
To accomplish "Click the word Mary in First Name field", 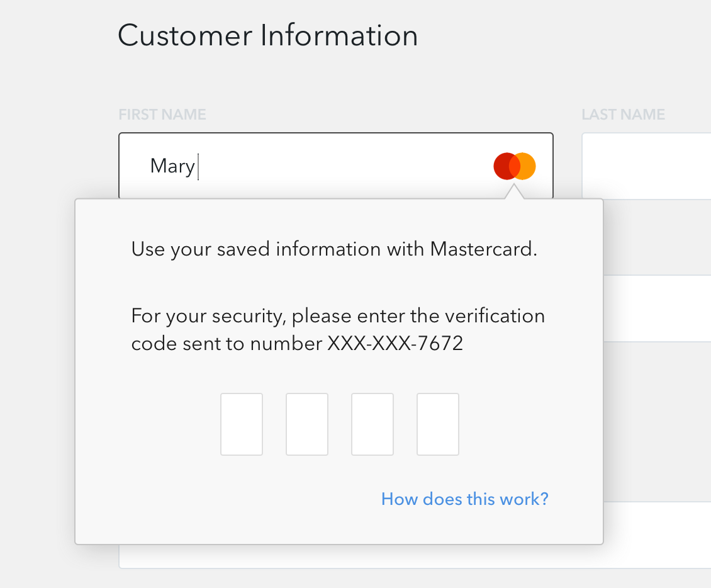I will (172, 166).
